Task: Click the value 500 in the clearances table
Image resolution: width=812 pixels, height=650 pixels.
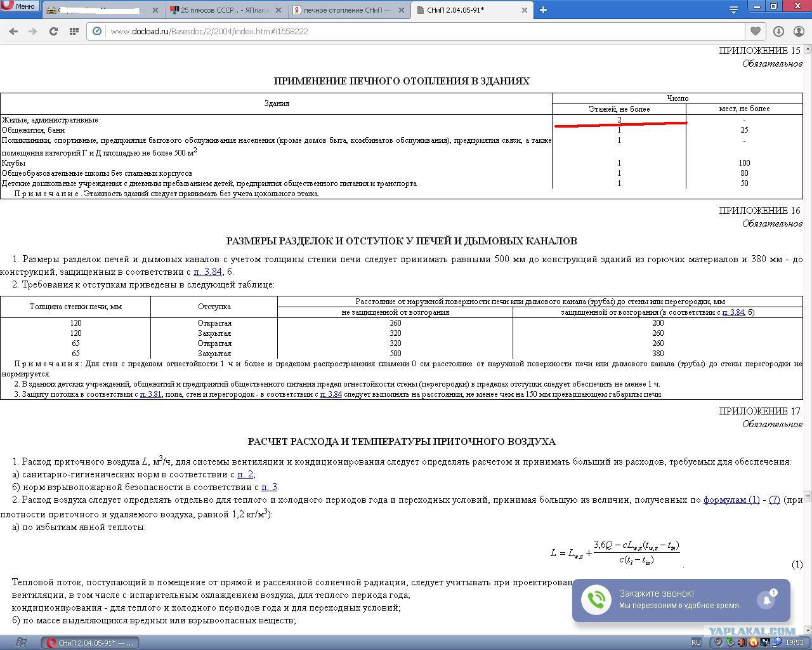Action: click(x=395, y=354)
